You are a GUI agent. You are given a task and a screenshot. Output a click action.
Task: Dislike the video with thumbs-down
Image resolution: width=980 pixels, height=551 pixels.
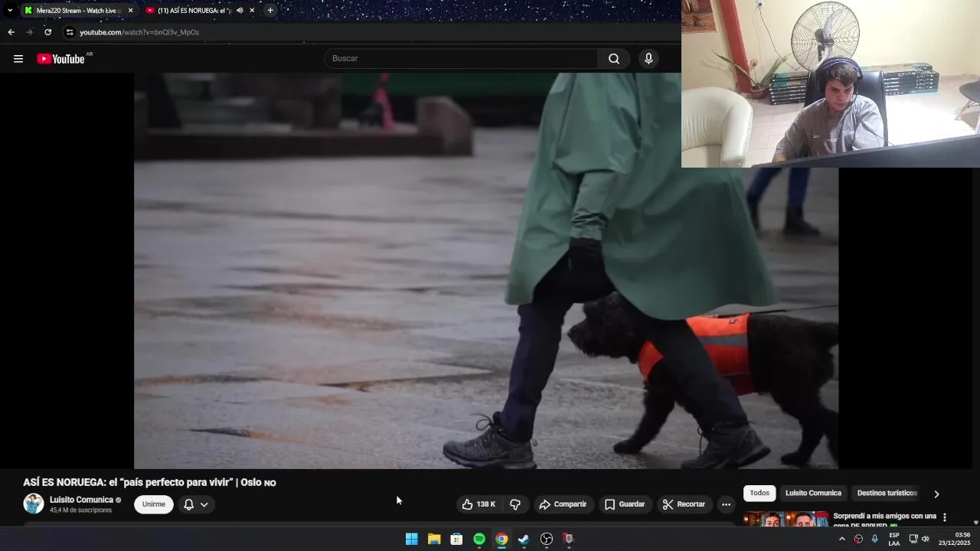[515, 504]
